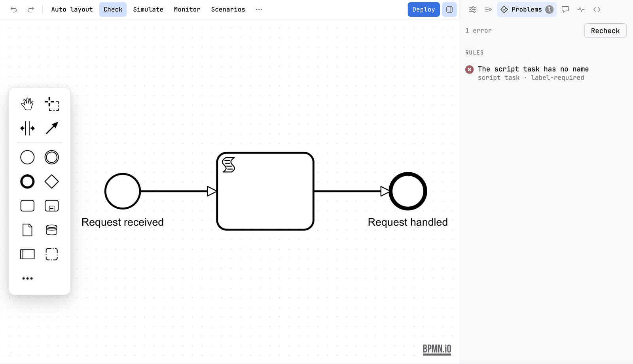Screen dimensions: 633x364
Task: Switch to the Problems tab
Action: pyautogui.click(x=527, y=9)
